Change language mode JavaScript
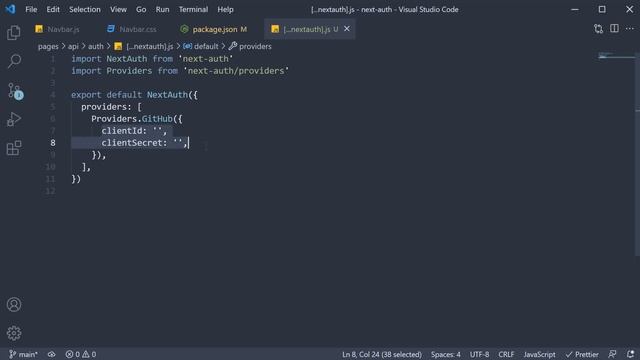This screenshot has width=640, height=360. (x=539, y=354)
